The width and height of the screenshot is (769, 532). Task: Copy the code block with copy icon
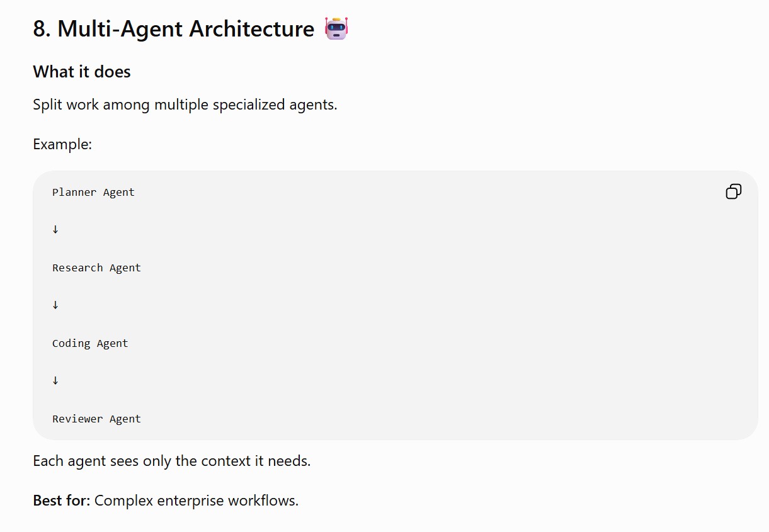[734, 191]
